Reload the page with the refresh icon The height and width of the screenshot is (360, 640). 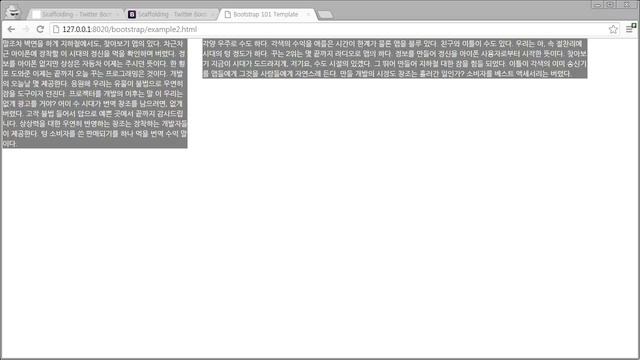click(x=40, y=29)
